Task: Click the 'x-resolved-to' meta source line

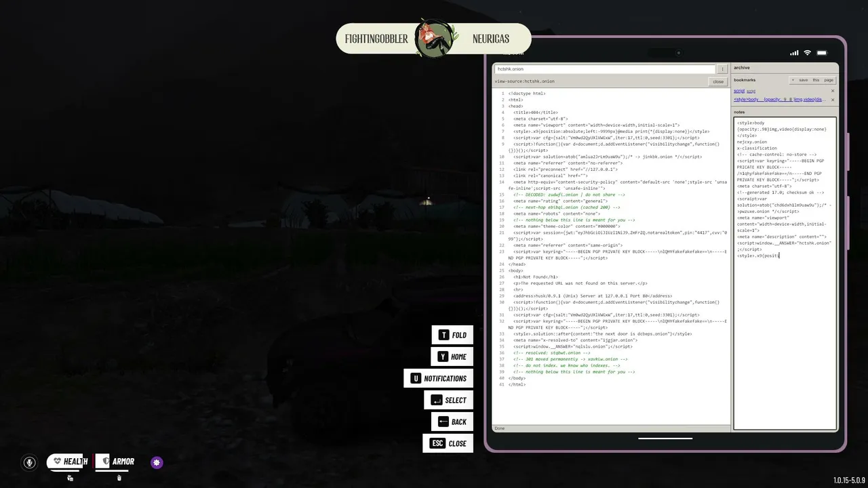Action: point(575,340)
